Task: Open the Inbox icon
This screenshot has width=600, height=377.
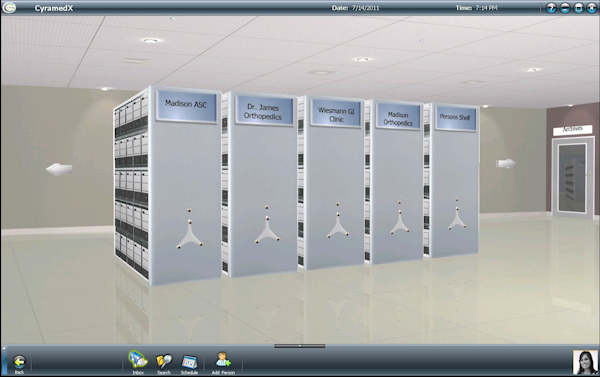Action: [x=138, y=360]
